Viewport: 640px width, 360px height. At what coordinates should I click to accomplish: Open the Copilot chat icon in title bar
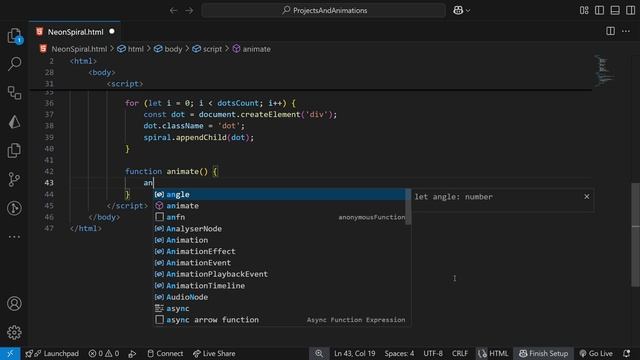click(x=458, y=11)
